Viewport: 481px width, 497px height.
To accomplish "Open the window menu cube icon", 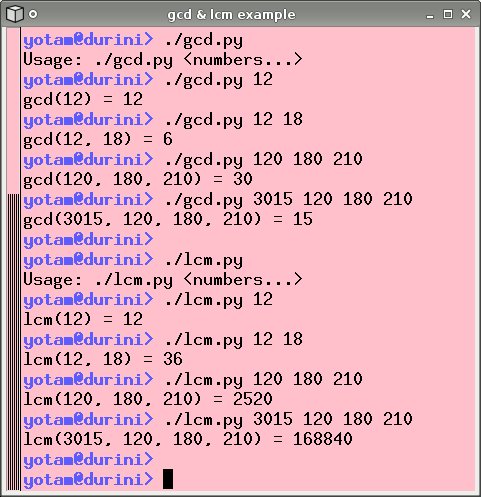I will (x=15, y=14).
